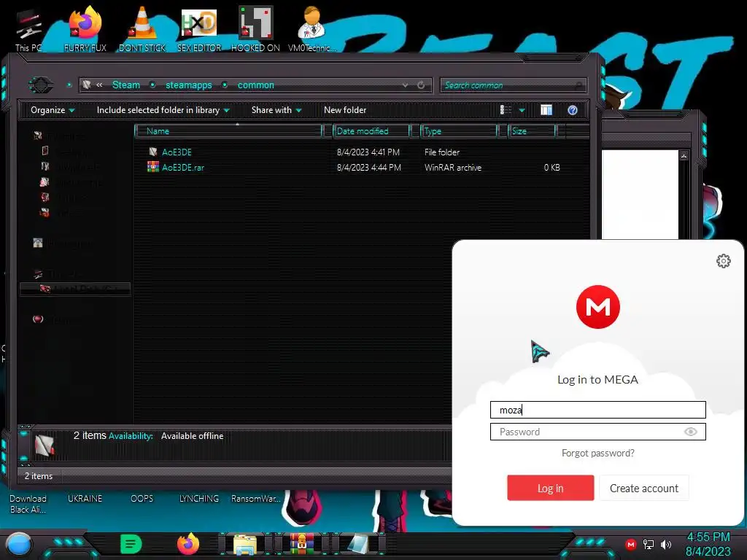This screenshot has height=560, width=747.
Task: Refresh the common folder view
Action: tap(421, 85)
